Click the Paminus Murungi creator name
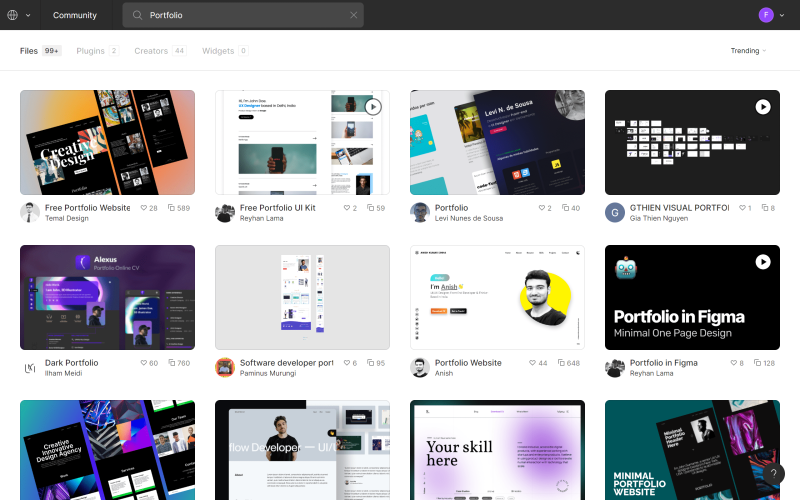This screenshot has height=500, width=800. coord(268,373)
